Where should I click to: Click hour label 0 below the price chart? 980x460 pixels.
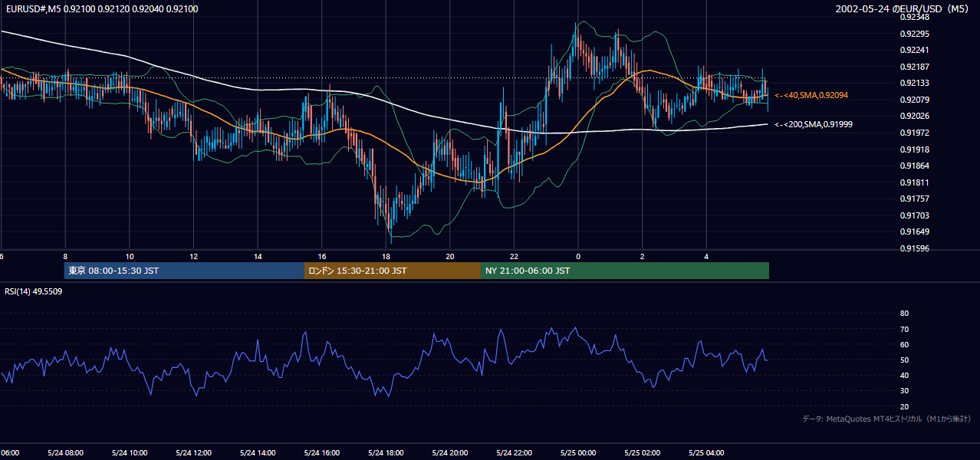578,256
